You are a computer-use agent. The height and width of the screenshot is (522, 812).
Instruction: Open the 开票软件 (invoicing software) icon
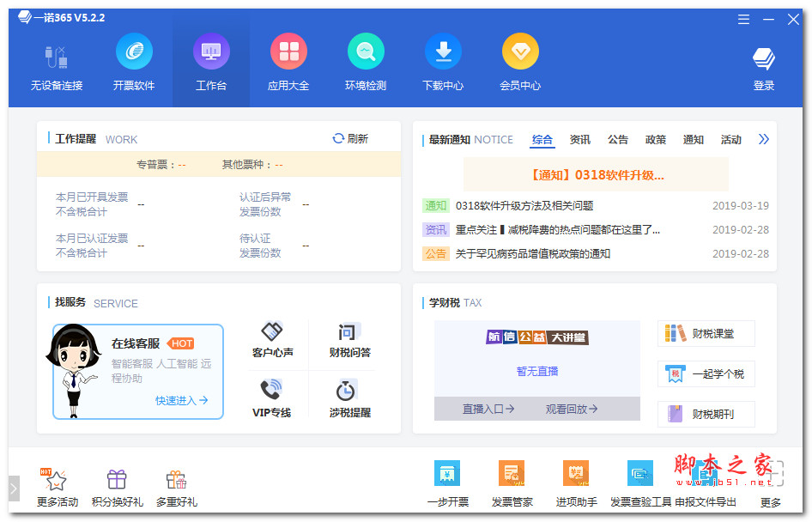coord(134,60)
